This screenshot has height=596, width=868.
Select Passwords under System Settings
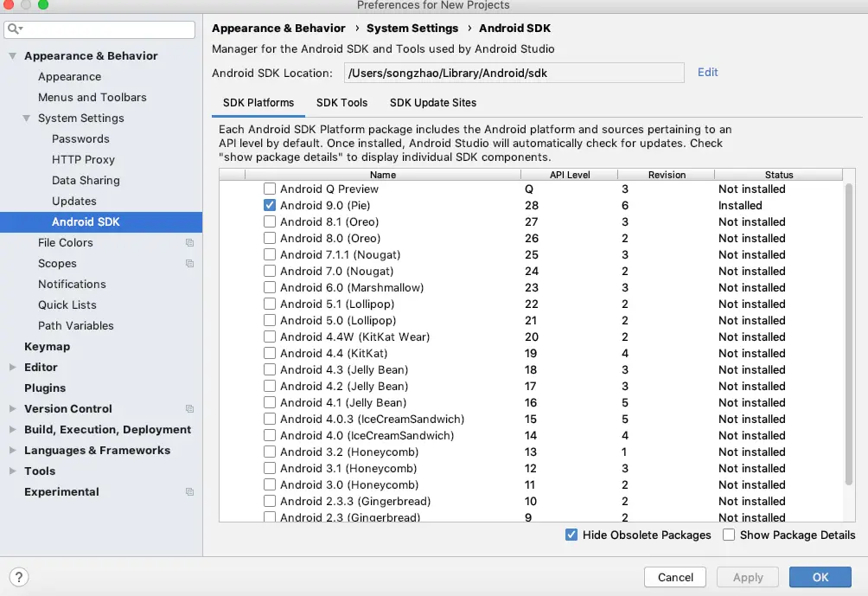(x=80, y=139)
